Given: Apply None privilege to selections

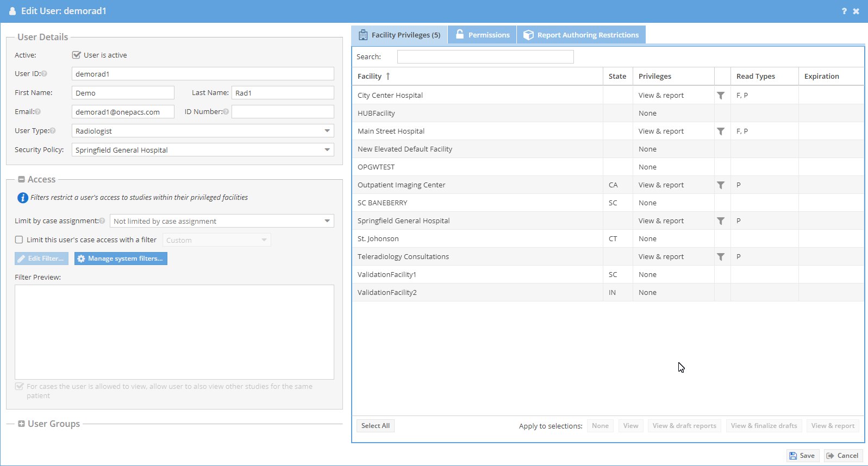Looking at the screenshot, I should pos(601,426).
